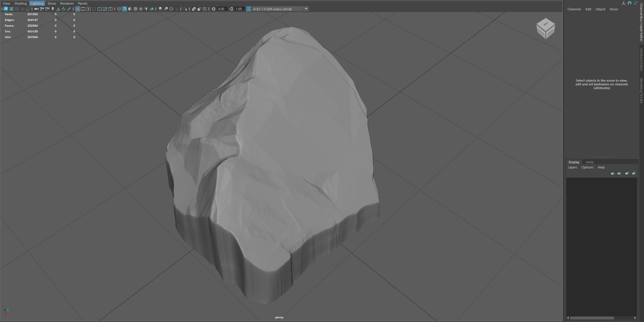Click the Layer Editor horizontal scrollbar
Image resolution: width=644 pixels, height=322 pixels.
point(592,318)
